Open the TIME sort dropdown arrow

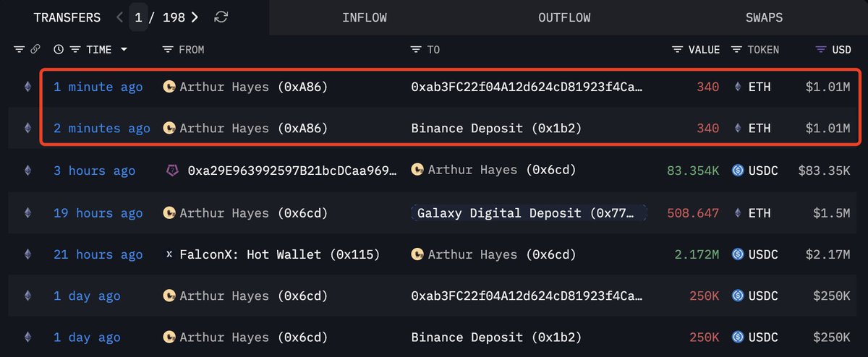pos(124,50)
